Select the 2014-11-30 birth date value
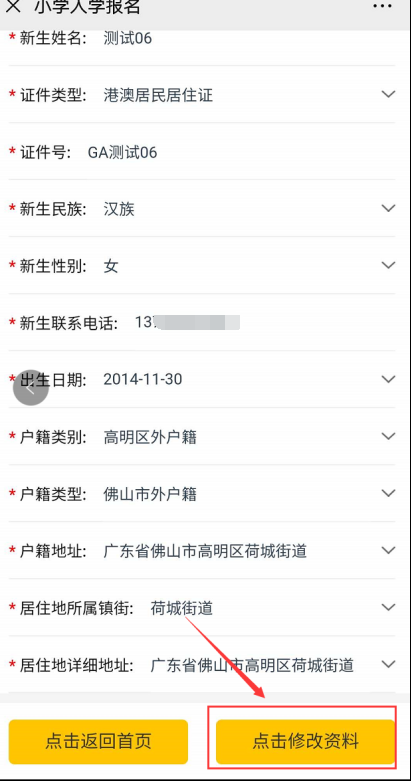411x781 pixels. coord(142,380)
